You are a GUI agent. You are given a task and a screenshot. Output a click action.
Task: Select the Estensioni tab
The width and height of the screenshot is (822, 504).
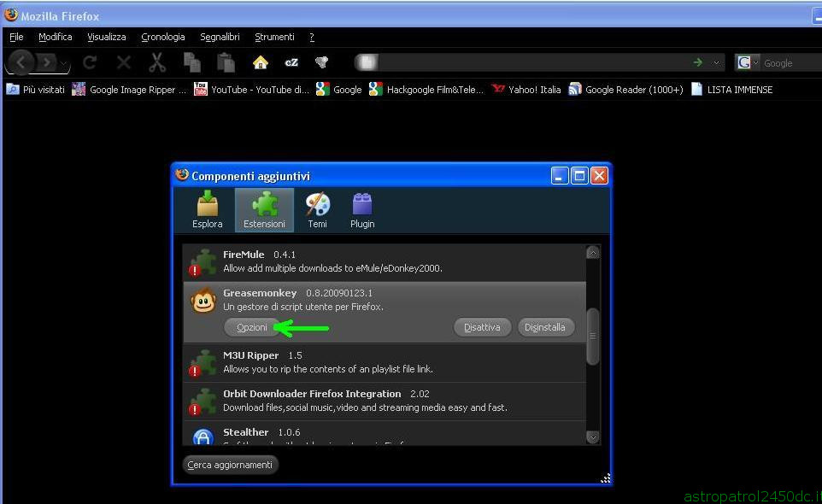[x=264, y=209]
